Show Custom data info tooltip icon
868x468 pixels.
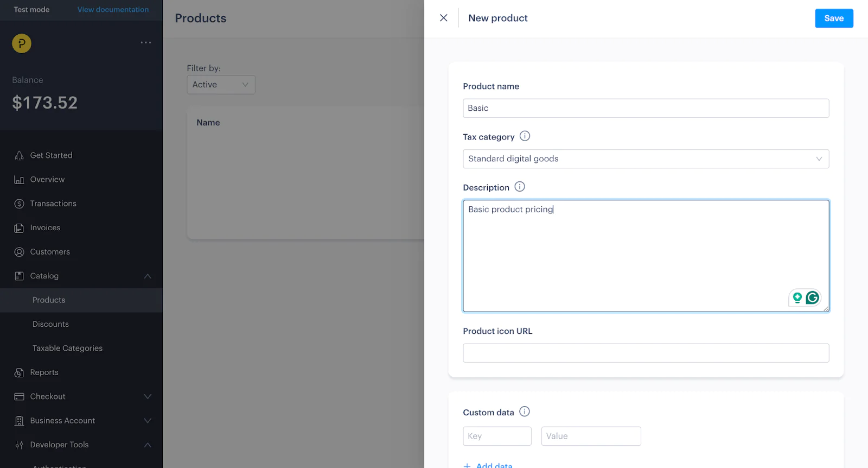pos(525,412)
